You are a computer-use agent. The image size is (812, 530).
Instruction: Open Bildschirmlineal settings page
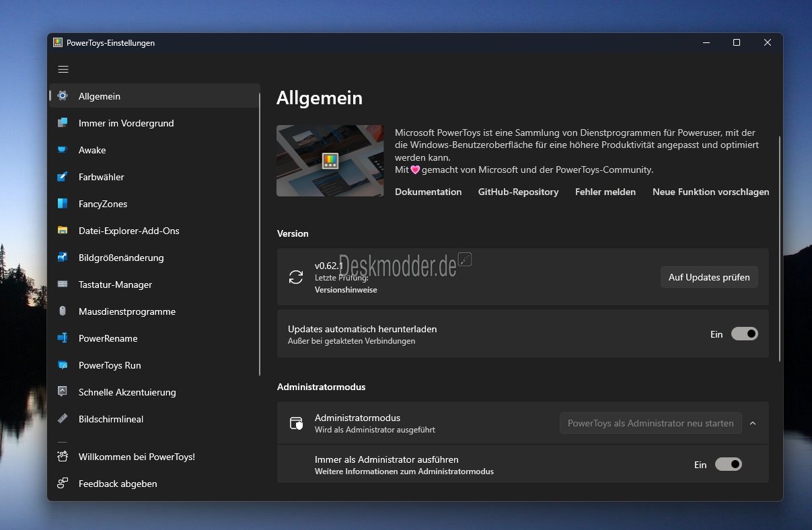pyautogui.click(x=155, y=419)
